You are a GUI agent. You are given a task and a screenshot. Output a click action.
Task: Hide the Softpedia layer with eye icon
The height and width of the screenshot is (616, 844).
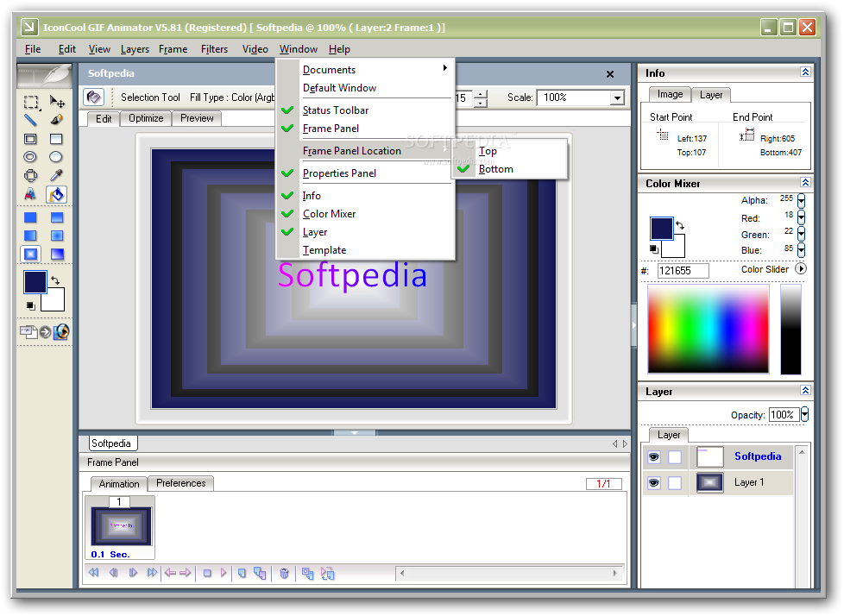pyautogui.click(x=654, y=456)
